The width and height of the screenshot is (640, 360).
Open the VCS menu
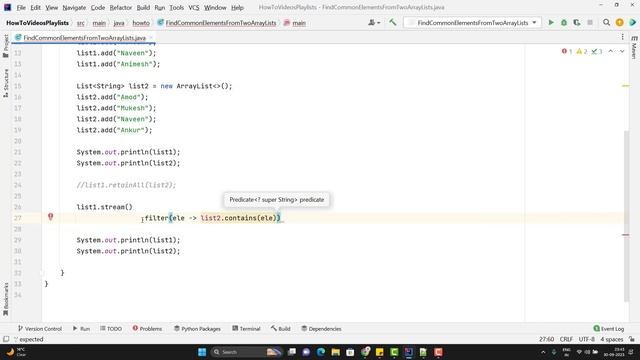[x=194, y=7]
